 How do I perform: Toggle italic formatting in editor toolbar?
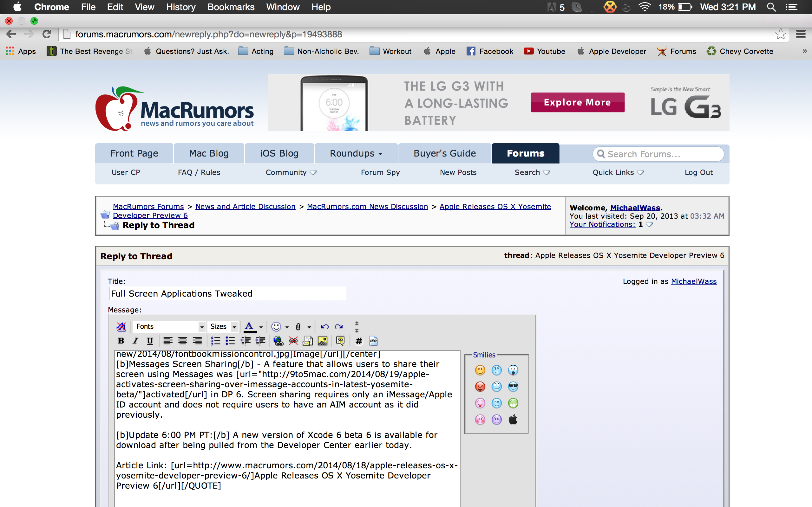[135, 341]
